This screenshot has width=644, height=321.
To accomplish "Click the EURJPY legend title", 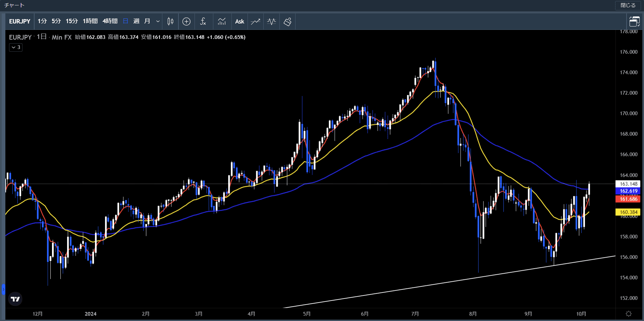I will click(20, 37).
